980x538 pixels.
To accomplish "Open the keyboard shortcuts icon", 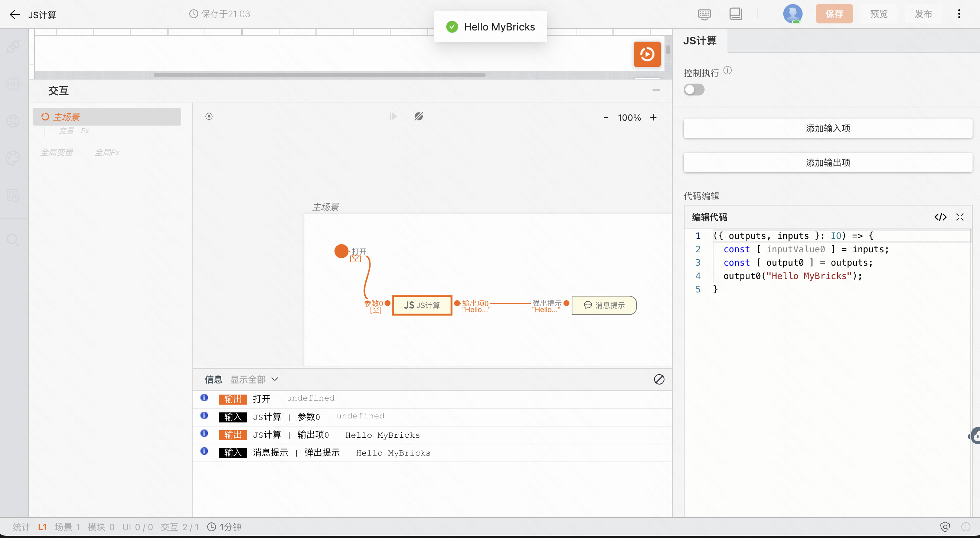I will (x=704, y=14).
